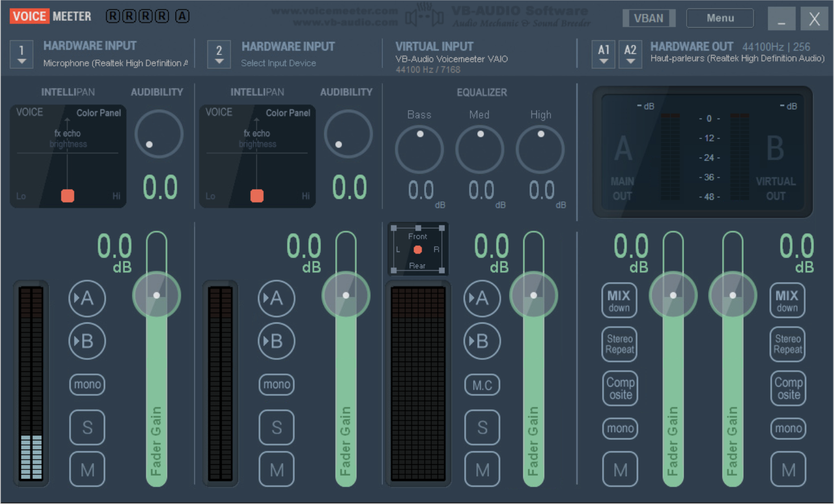Viewport: 834px width, 504px height.
Task: Click the equalizer Bass knob
Action: (x=419, y=149)
